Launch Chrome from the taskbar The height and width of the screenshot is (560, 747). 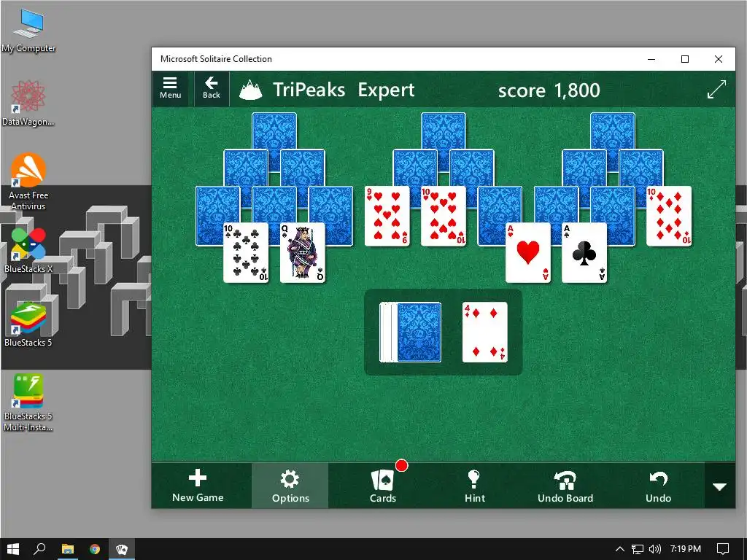(95, 549)
